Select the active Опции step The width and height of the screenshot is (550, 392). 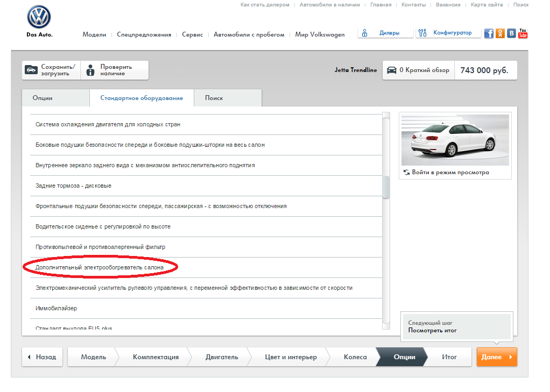pyautogui.click(x=404, y=357)
